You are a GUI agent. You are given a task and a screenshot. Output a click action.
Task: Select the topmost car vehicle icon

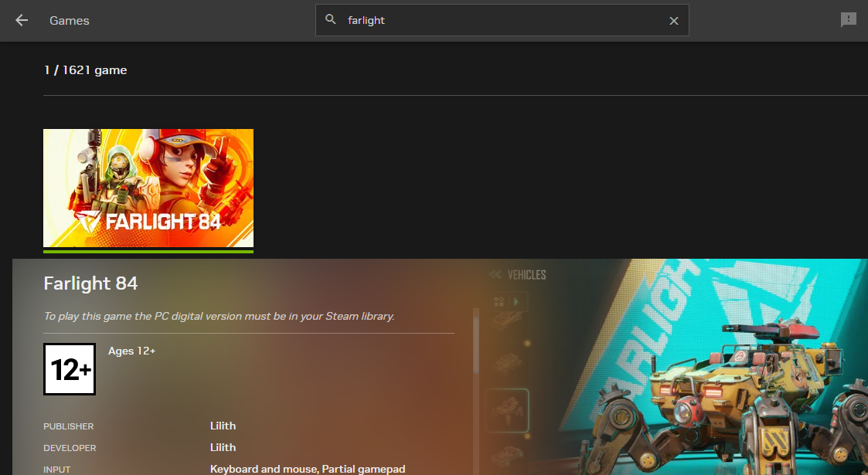tap(506, 321)
